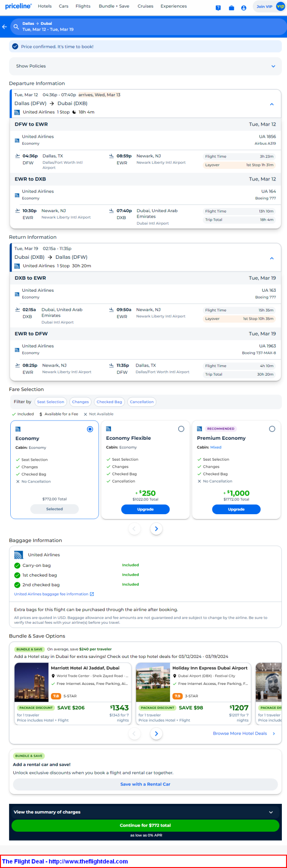
Task: Click Save with a Rental Car
Action: pyautogui.click(x=145, y=784)
